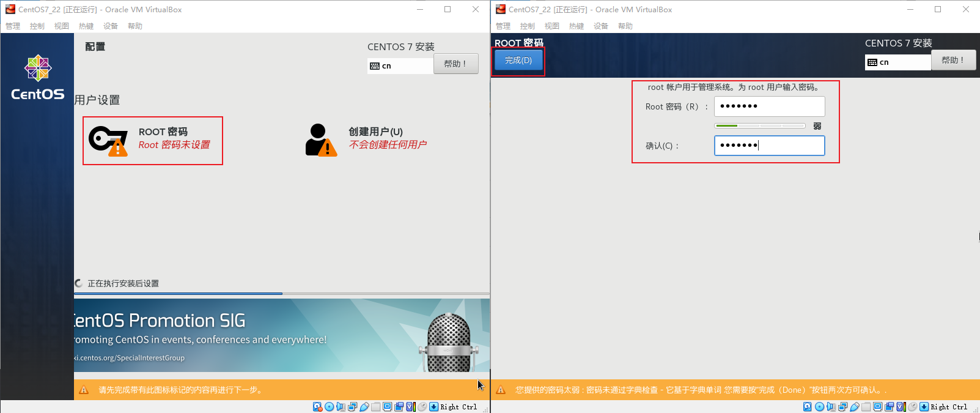Screen dimensions: 980x413
Task: Click keyboard capture arrow icon in left window status bar
Action: [433, 407]
